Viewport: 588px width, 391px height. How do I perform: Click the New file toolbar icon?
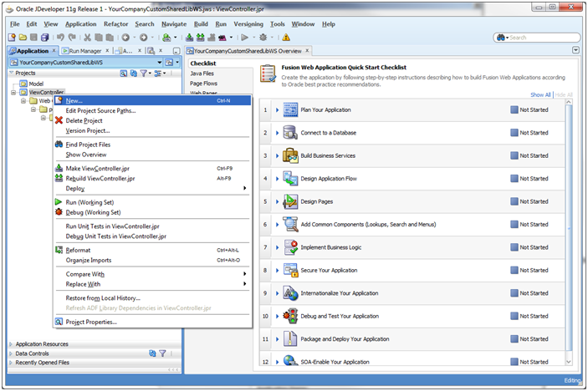pos(12,38)
